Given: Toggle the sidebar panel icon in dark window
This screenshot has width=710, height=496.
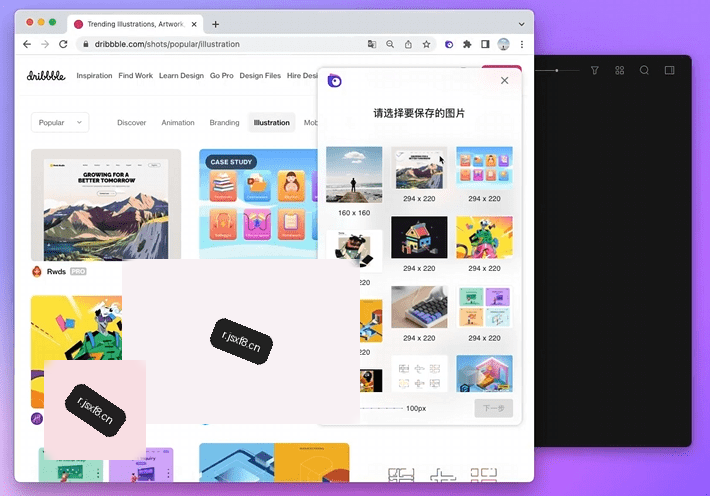Looking at the screenshot, I should [669, 70].
